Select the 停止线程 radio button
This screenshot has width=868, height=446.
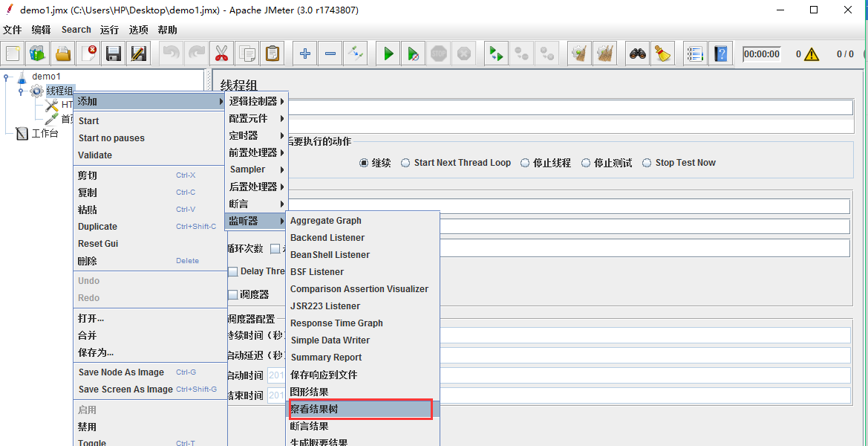pos(525,163)
